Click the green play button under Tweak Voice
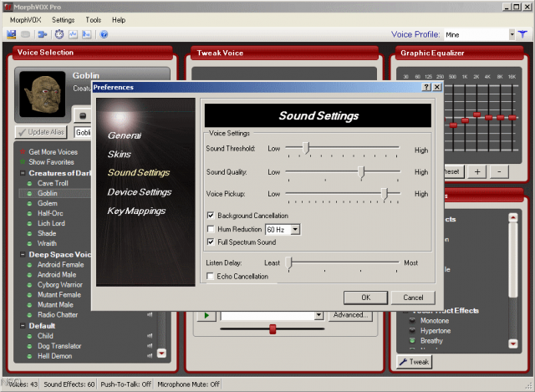535x392 pixels. click(x=206, y=316)
